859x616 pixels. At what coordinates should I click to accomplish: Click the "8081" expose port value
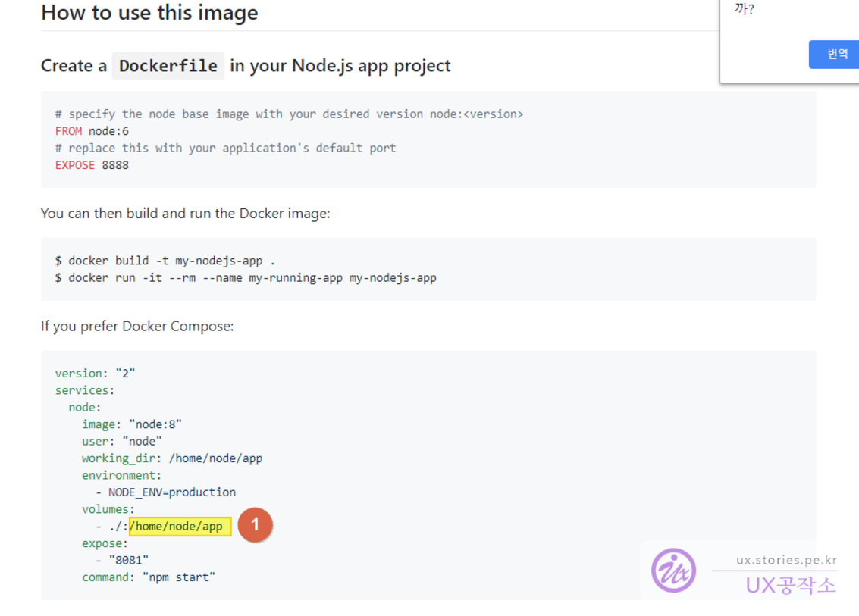pyautogui.click(x=128, y=560)
